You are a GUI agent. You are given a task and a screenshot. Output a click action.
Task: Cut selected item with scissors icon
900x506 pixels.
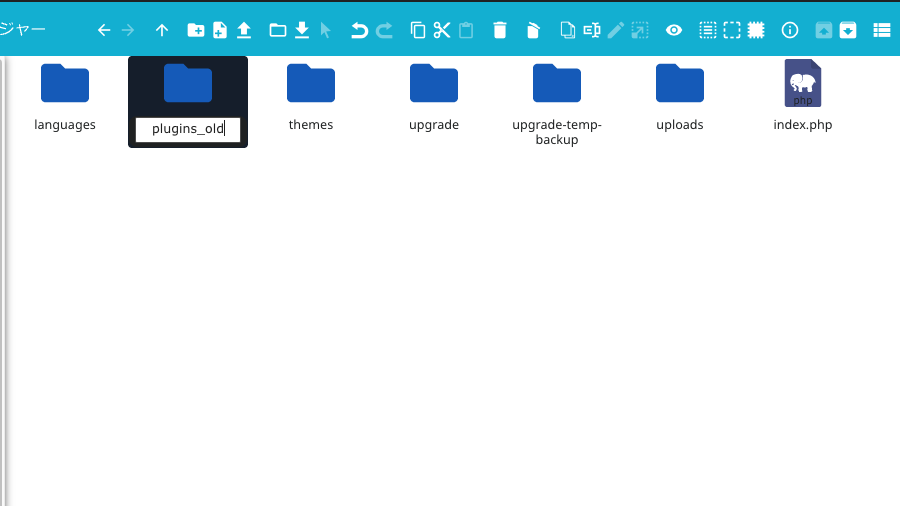click(x=442, y=30)
